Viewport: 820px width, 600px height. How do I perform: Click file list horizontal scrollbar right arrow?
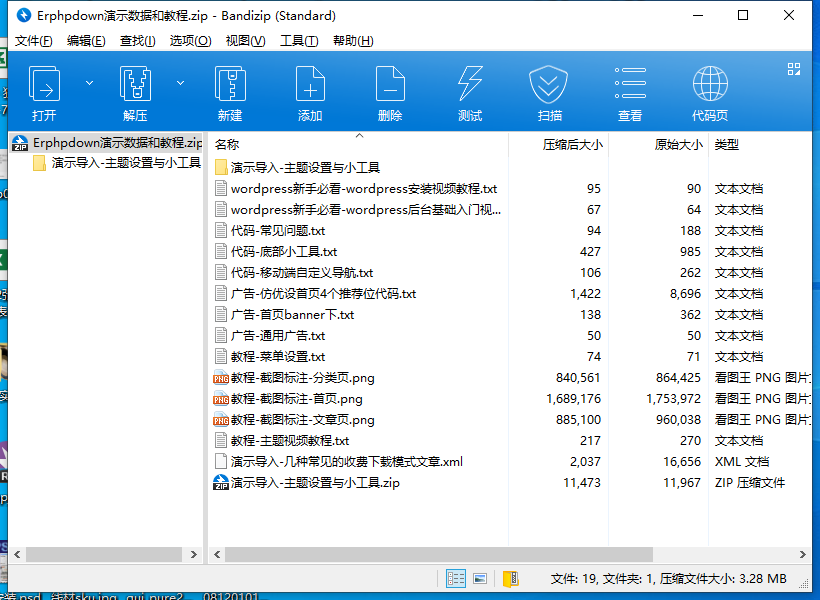click(x=803, y=554)
